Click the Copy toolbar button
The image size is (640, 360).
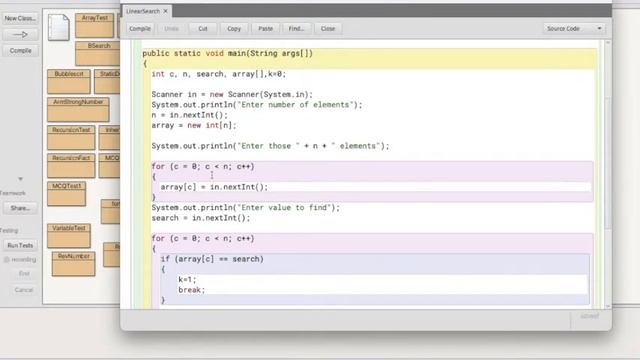click(x=234, y=29)
